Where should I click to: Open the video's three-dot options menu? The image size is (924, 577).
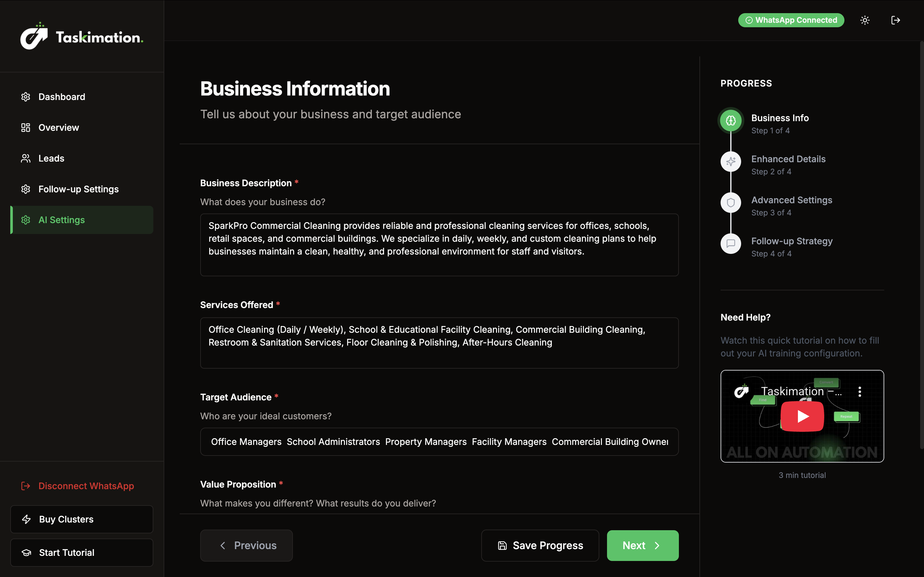860,391
